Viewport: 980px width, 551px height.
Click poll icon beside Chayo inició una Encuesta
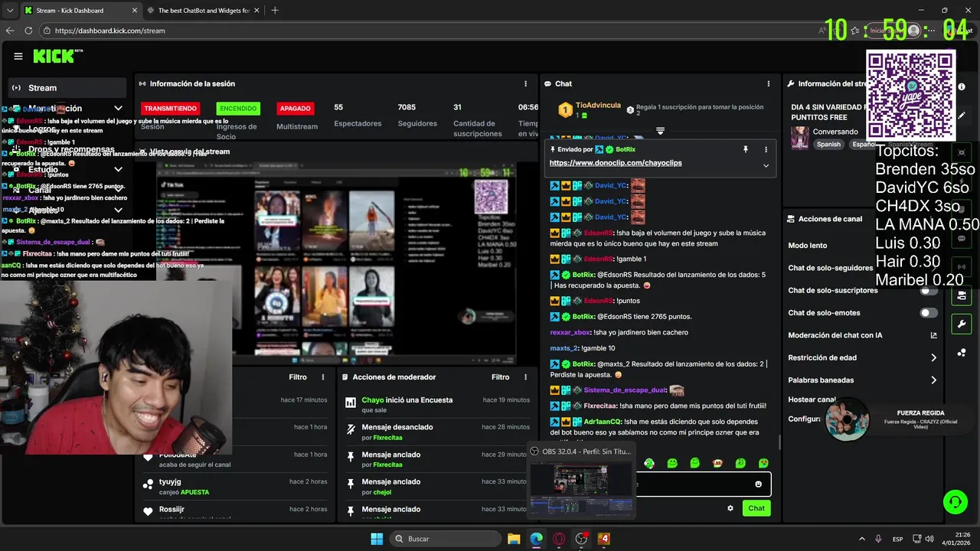pos(351,403)
